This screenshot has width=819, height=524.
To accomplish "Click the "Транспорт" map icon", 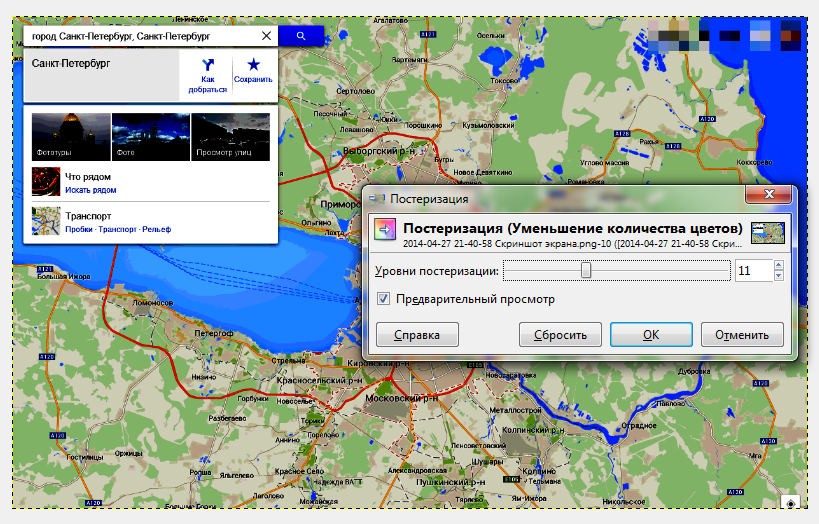I will pos(46,221).
